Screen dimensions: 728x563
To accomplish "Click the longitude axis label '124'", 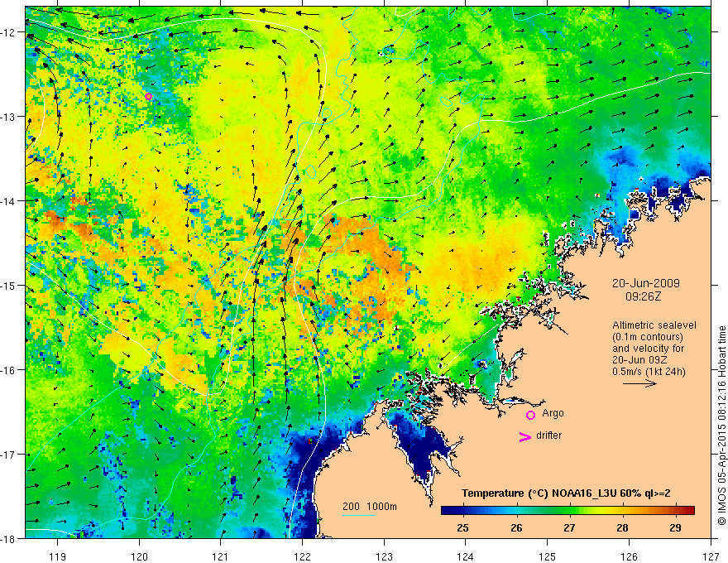I will pyautogui.click(x=465, y=556).
